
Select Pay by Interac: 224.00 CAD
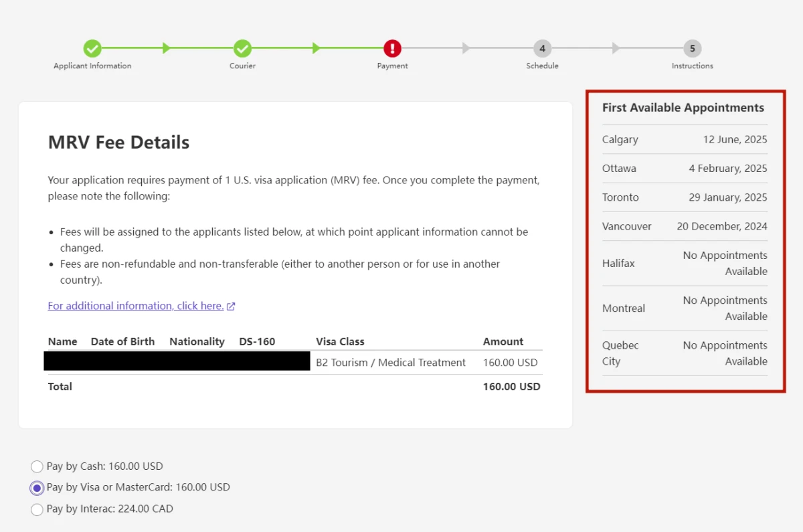37,509
